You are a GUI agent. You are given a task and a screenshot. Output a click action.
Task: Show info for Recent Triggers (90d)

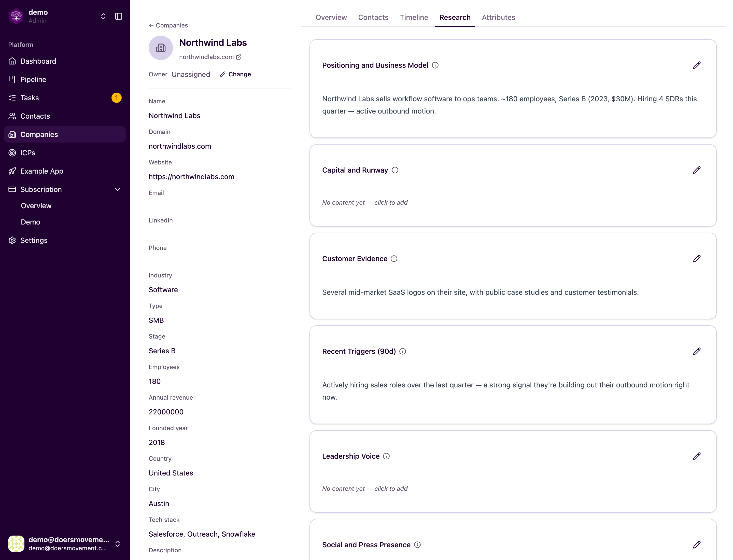tap(402, 352)
